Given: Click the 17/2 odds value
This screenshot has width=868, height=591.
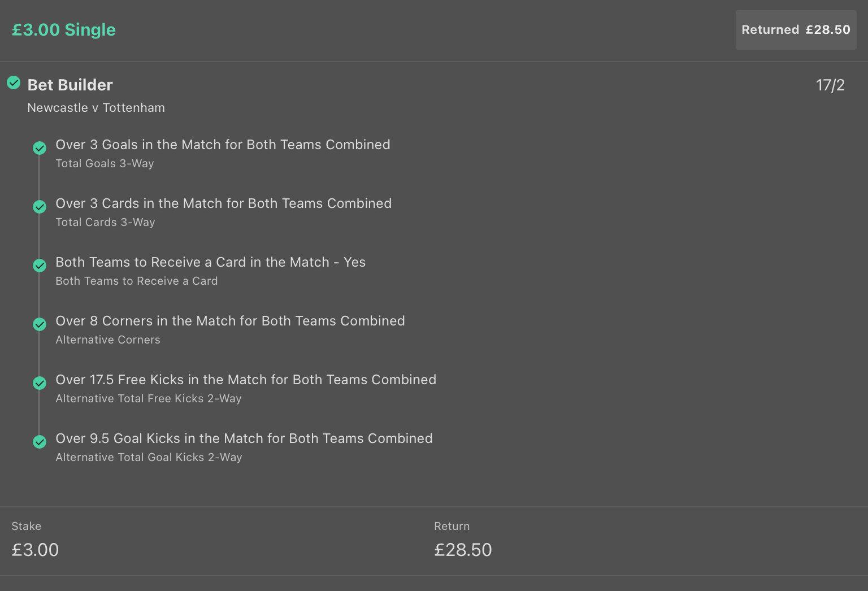Looking at the screenshot, I should coord(830,85).
